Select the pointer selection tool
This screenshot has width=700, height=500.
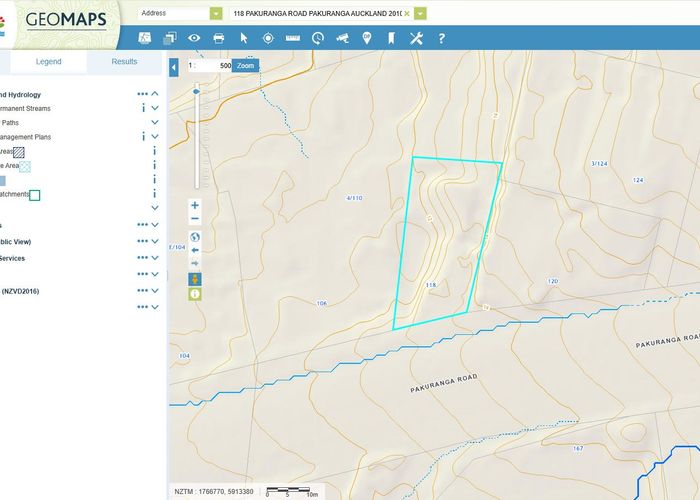243,38
